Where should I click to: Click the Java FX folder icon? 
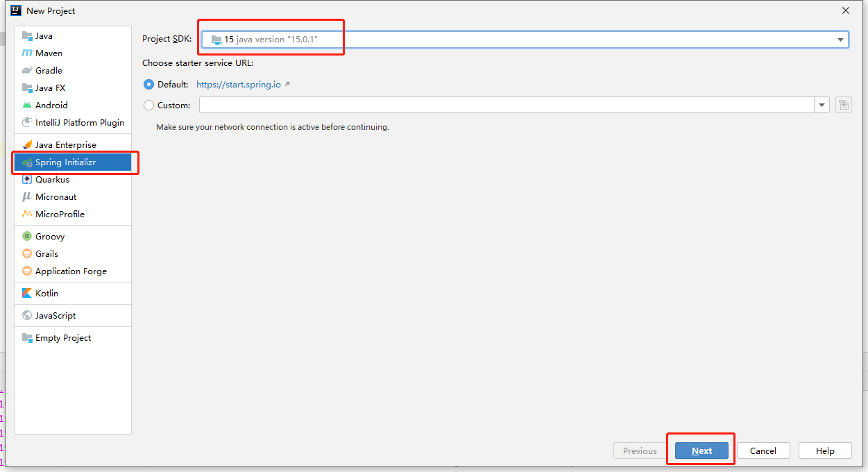pos(27,88)
